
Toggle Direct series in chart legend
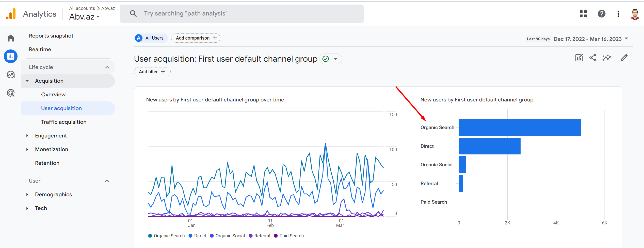tap(198, 236)
